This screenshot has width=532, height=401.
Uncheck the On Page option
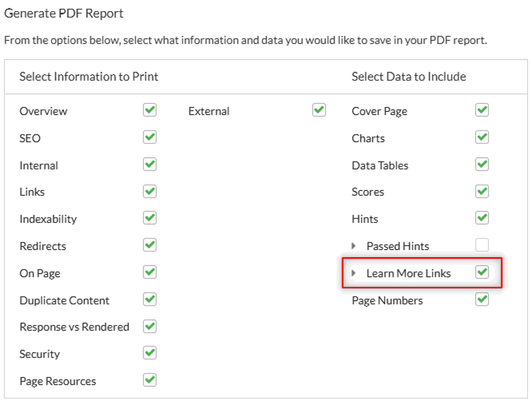[149, 272]
